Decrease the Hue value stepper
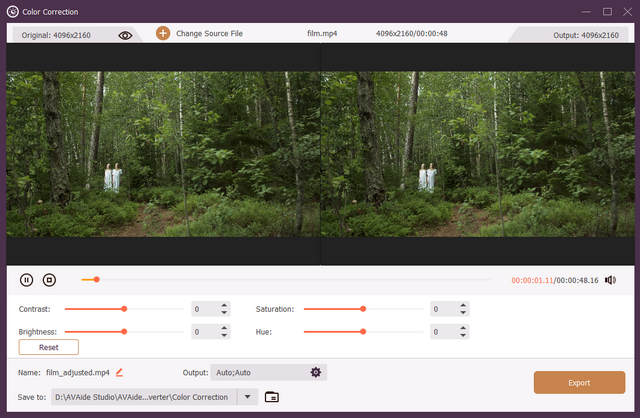Viewport: 640px width, 418px height. coord(462,335)
